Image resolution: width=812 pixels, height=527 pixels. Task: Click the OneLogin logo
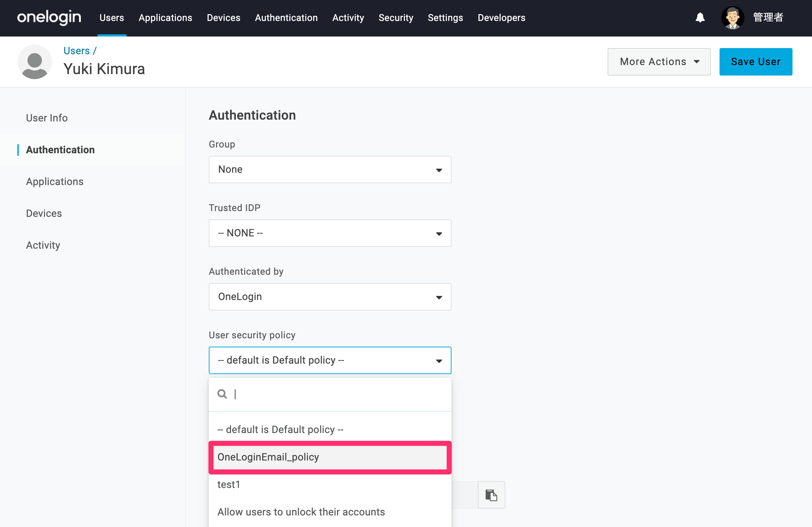pos(49,17)
